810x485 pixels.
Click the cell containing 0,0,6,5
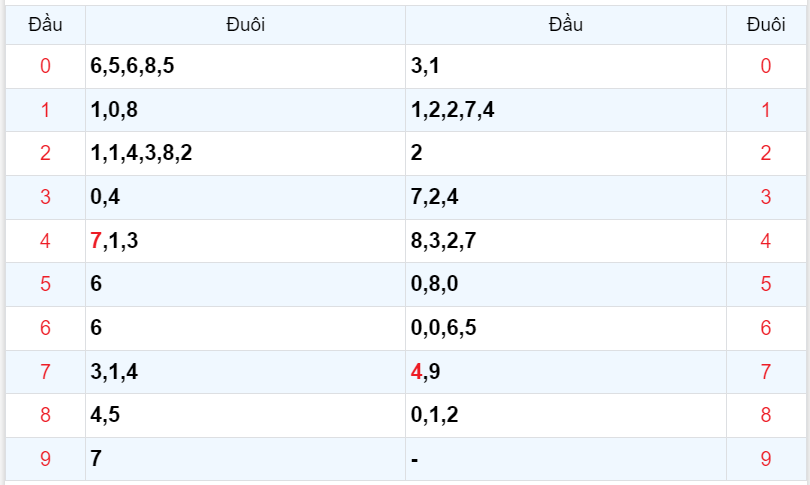(444, 327)
